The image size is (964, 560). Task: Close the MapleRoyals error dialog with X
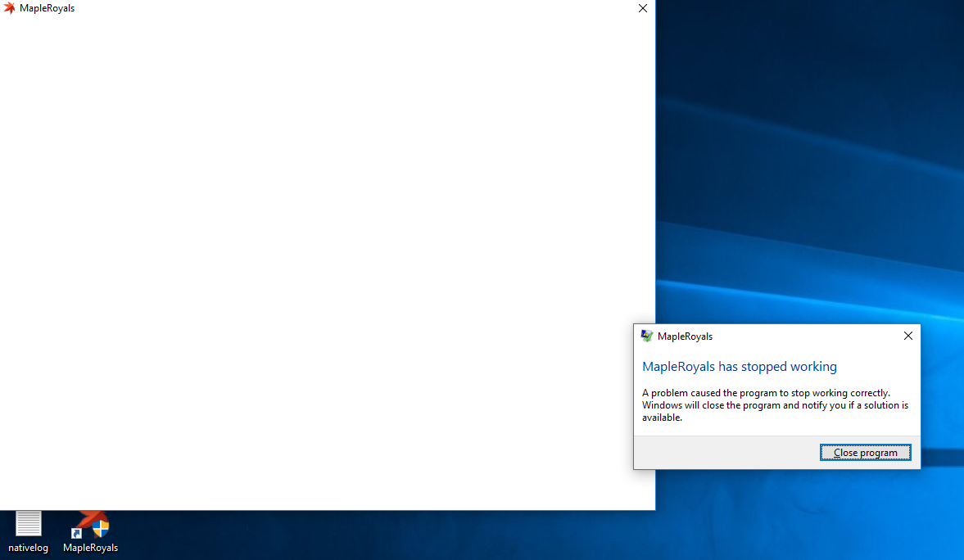908,336
